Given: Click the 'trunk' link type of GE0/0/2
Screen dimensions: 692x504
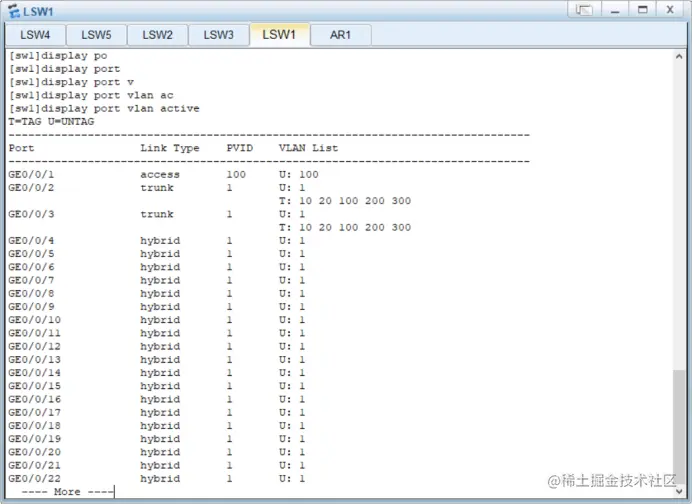Looking at the screenshot, I should pyautogui.click(x=157, y=188).
